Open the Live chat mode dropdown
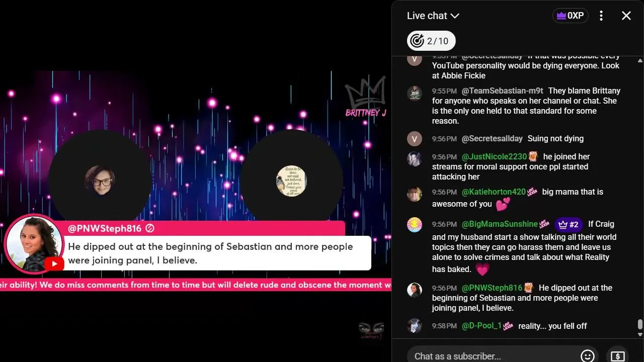 click(x=433, y=16)
